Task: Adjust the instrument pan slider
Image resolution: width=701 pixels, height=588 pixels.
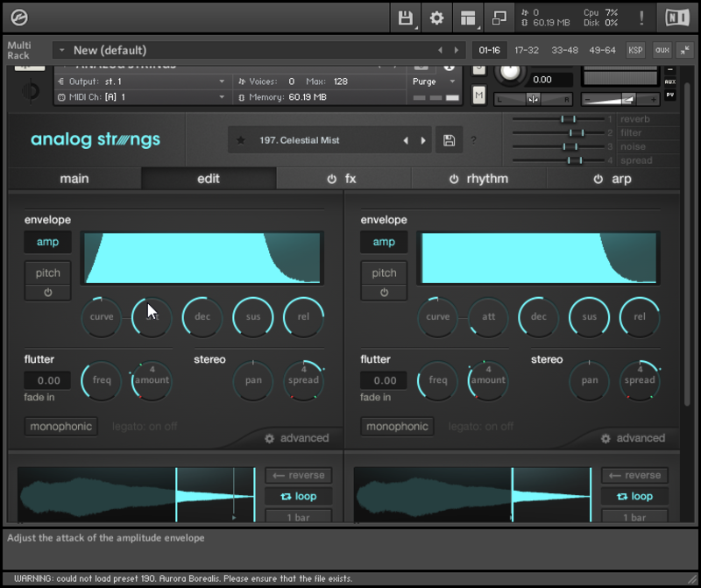Action: (533, 99)
